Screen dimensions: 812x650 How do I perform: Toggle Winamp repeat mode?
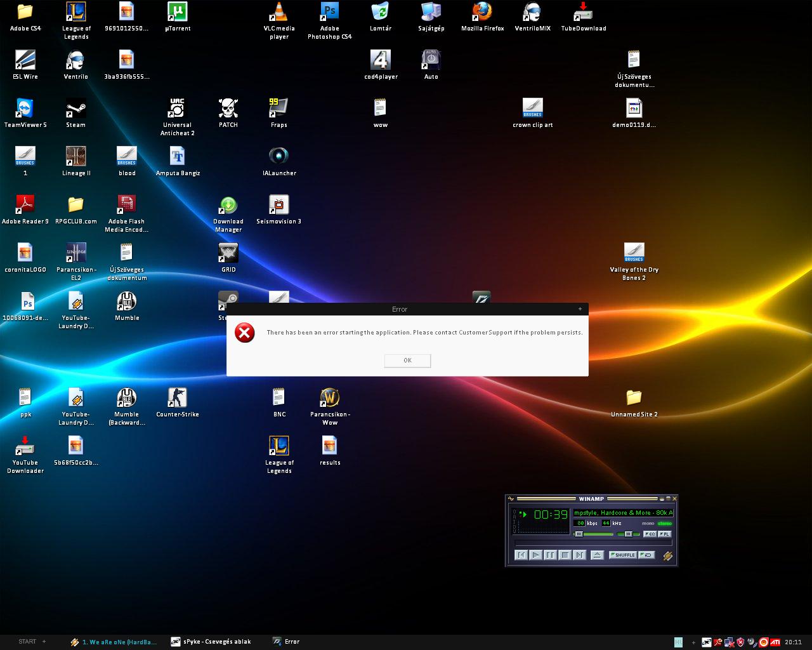pyautogui.click(x=646, y=555)
